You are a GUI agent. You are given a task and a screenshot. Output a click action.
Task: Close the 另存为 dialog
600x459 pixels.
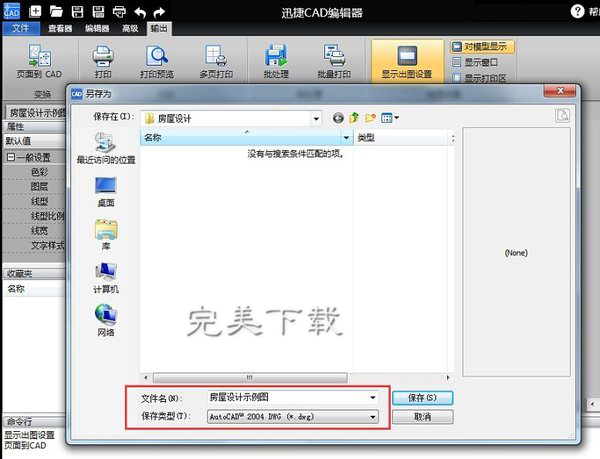coord(560,91)
